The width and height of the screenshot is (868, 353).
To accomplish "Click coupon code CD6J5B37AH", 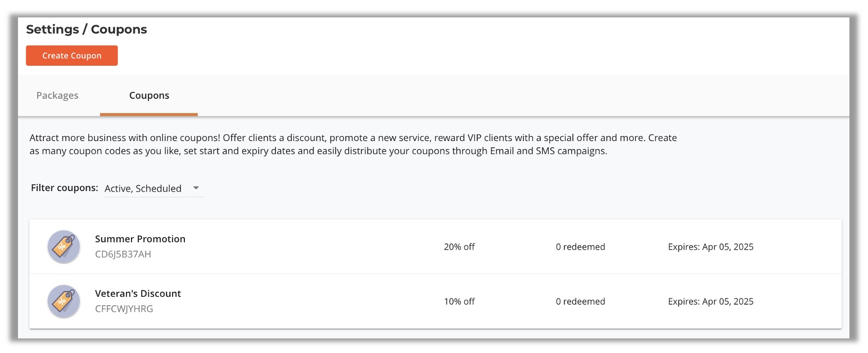I will pos(123,254).
